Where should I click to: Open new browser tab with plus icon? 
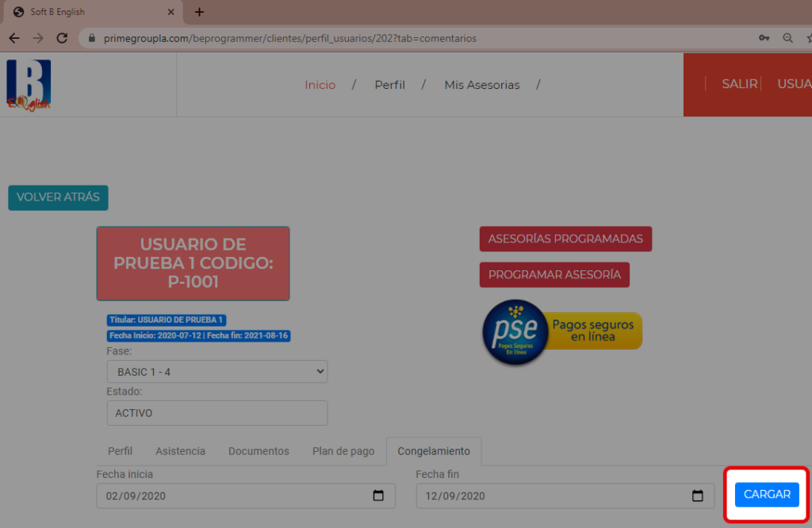199,12
